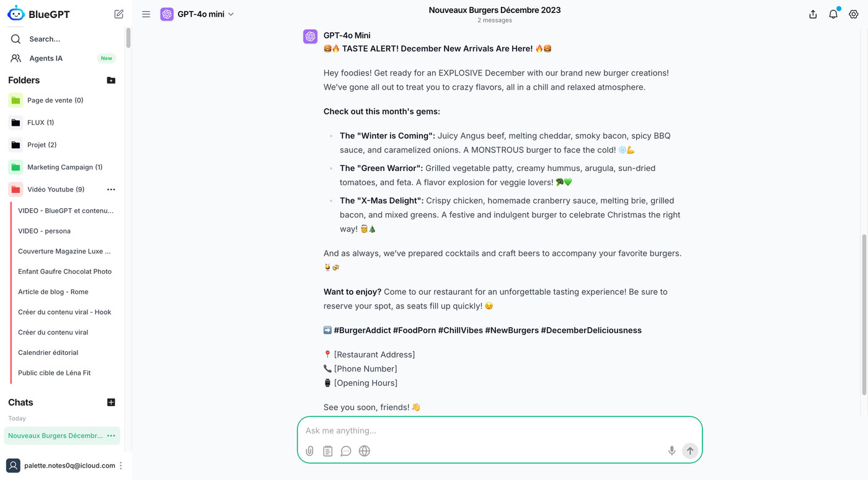This screenshot has height=480, width=868.
Task: Open the GPT-4o mini model dropdown
Action: (x=198, y=14)
